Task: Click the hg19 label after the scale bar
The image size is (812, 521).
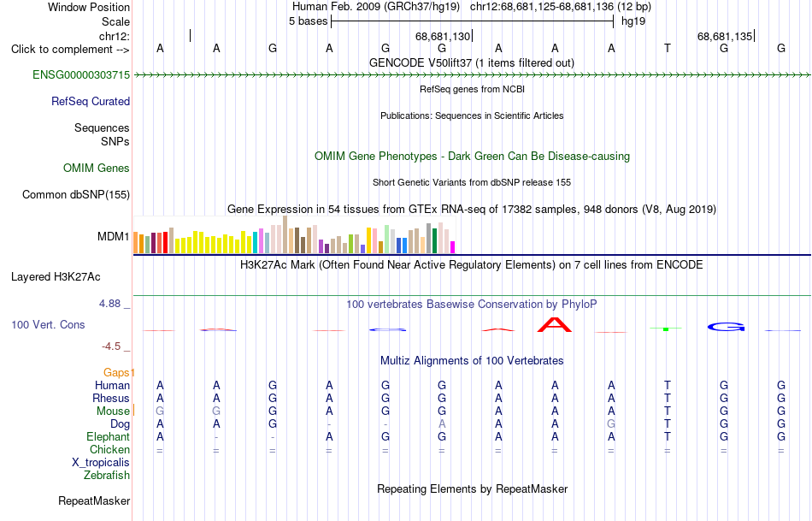Action: point(633,21)
